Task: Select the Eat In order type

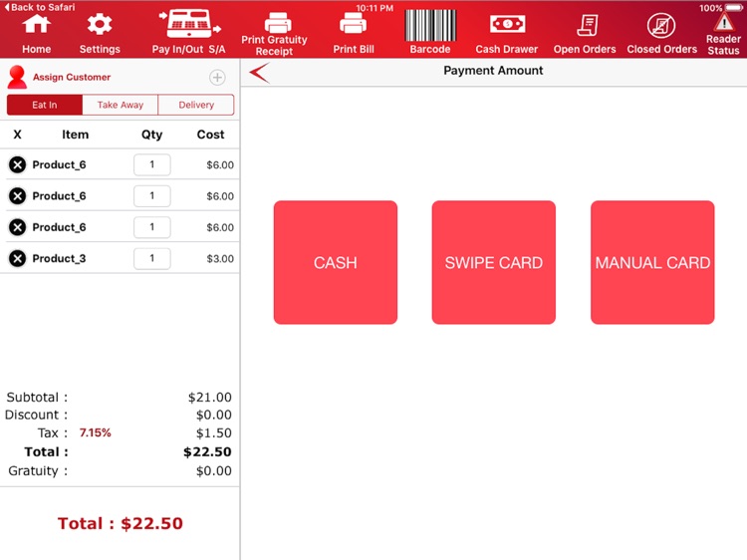Action: click(x=44, y=105)
